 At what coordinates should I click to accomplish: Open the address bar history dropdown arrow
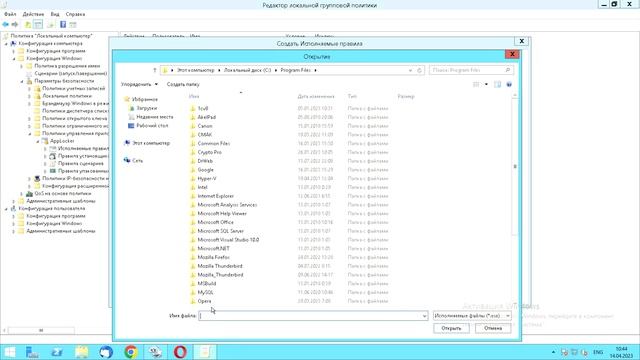click(x=410, y=70)
